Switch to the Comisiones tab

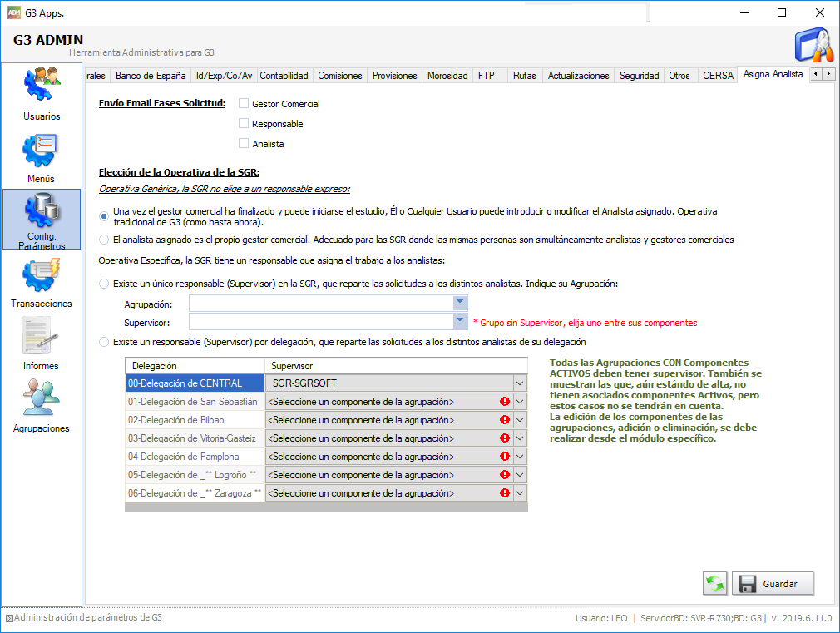click(x=340, y=76)
